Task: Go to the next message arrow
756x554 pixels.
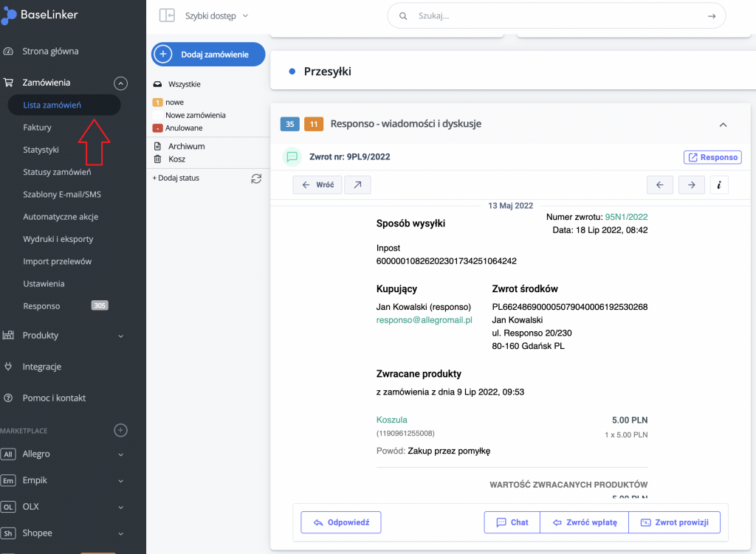Action: (x=691, y=185)
